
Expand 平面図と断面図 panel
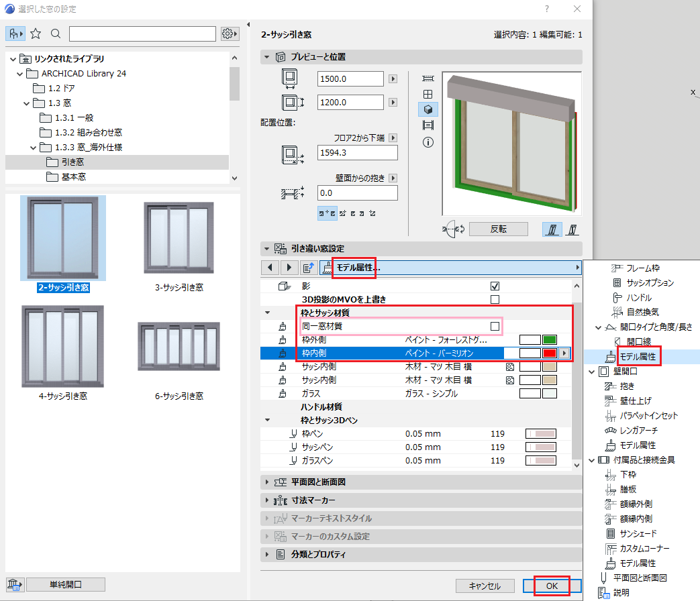point(267,482)
